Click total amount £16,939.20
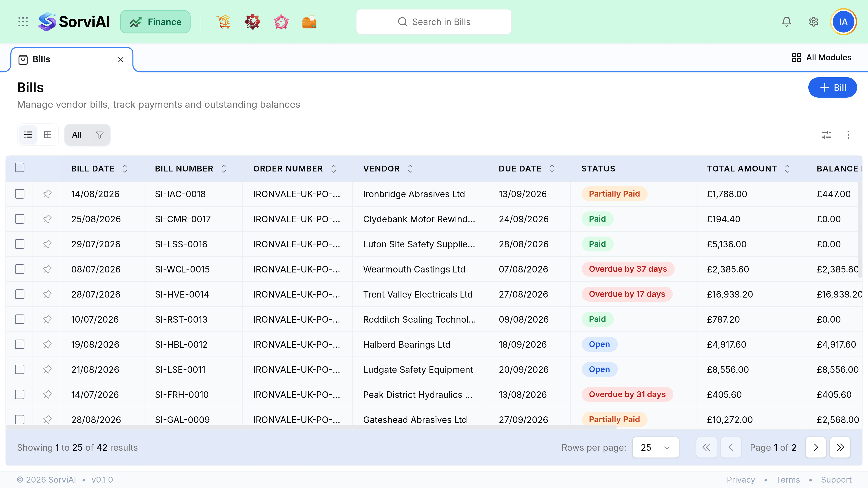This screenshot has width=868, height=488. 729,294
